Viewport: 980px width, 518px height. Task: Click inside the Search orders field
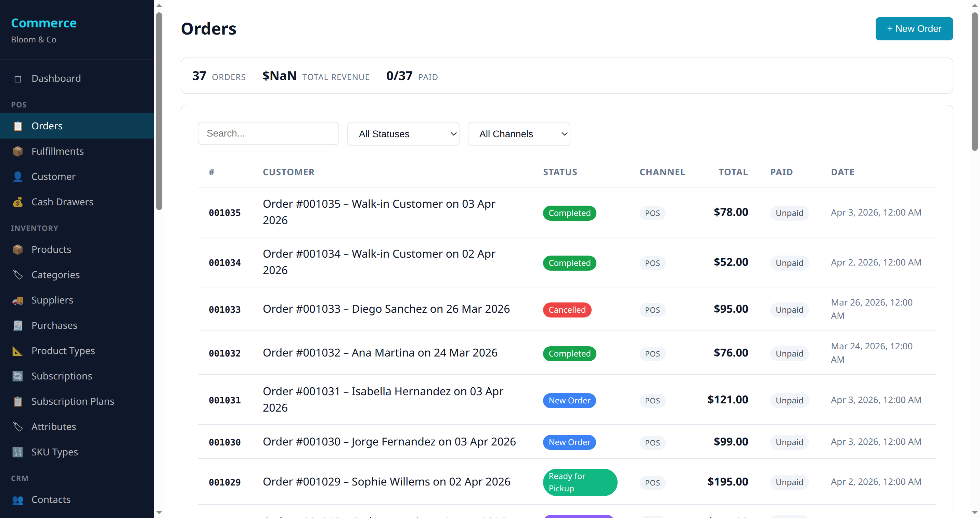(268, 133)
